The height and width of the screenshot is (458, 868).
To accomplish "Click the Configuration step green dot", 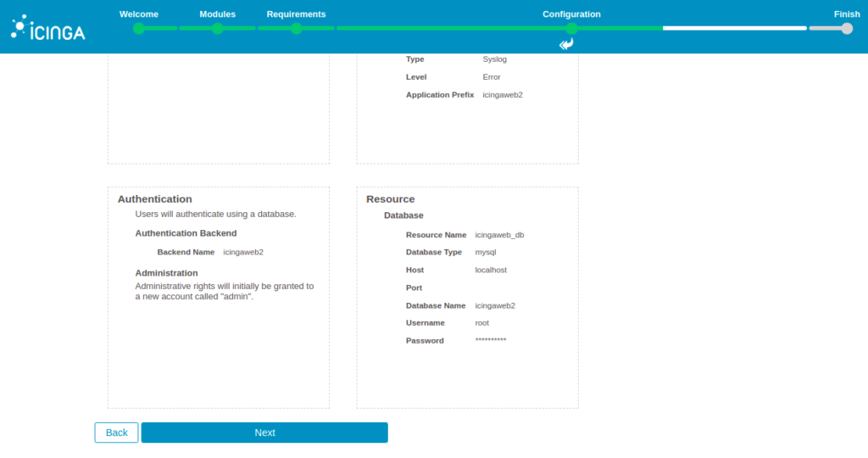I will [x=572, y=28].
